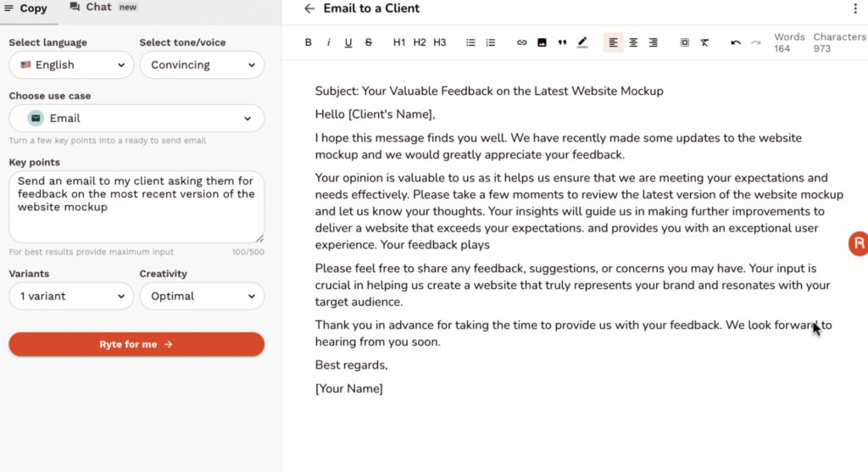Open the English language dropdown
The width and height of the screenshot is (868, 472).
71,64
